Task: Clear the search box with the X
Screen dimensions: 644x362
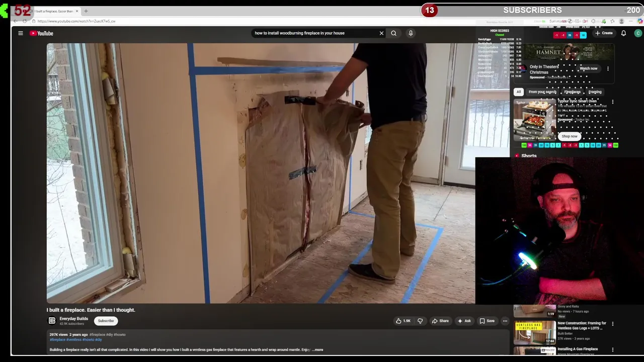Action: coord(381,33)
